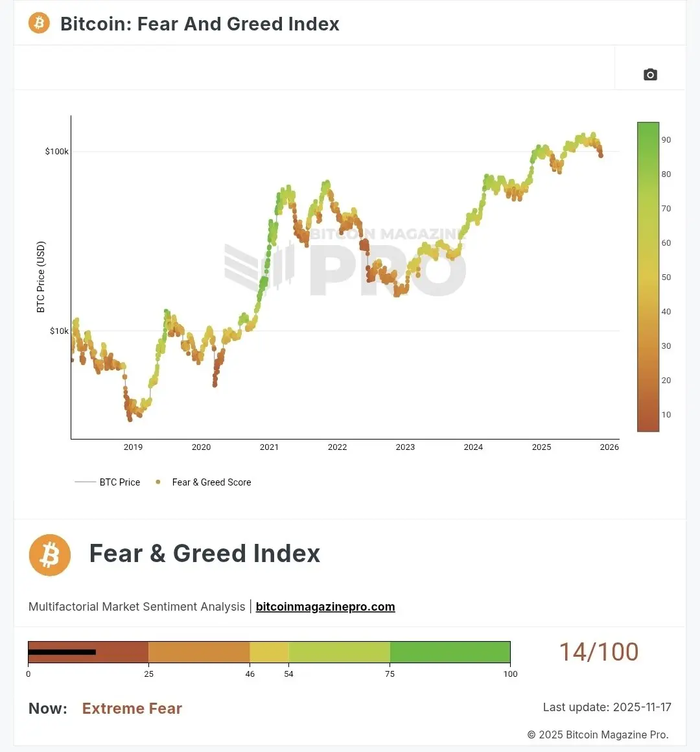700x752 pixels.
Task: Click the large Bitcoin logo beside Fear & Greed Index heading
Action: click(x=50, y=555)
